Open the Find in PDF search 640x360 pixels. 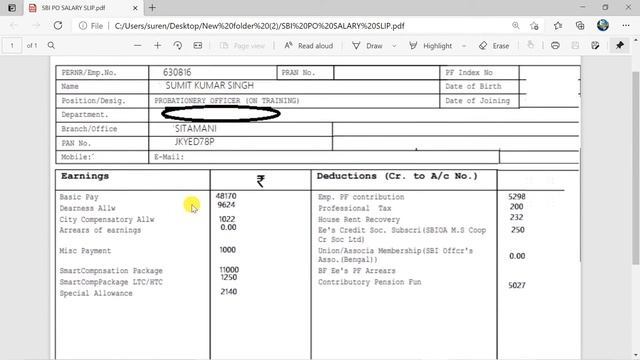[x=51, y=45]
